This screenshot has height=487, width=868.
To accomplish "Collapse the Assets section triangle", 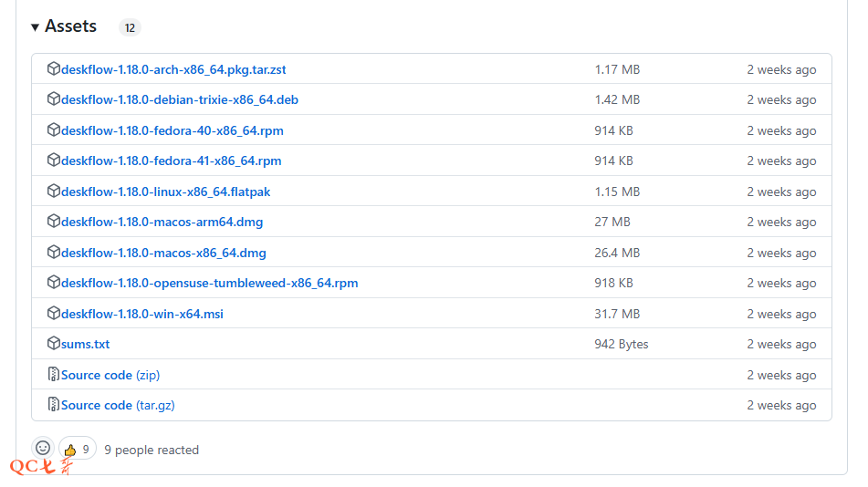I will pyautogui.click(x=35, y=27).
